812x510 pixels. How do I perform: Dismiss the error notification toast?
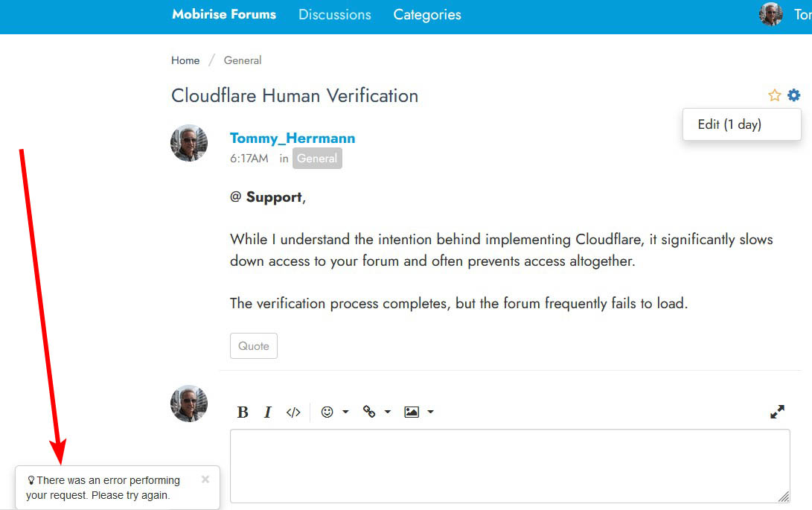point(205,479)
